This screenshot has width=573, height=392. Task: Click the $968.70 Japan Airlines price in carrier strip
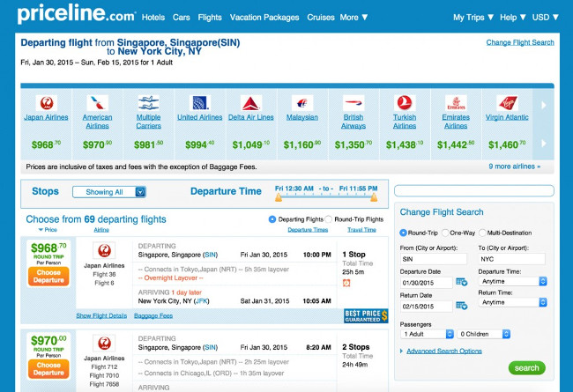pos(46,144)
